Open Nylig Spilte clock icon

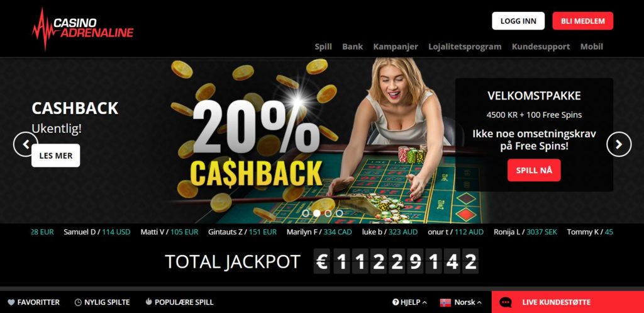tap(78, 302)
